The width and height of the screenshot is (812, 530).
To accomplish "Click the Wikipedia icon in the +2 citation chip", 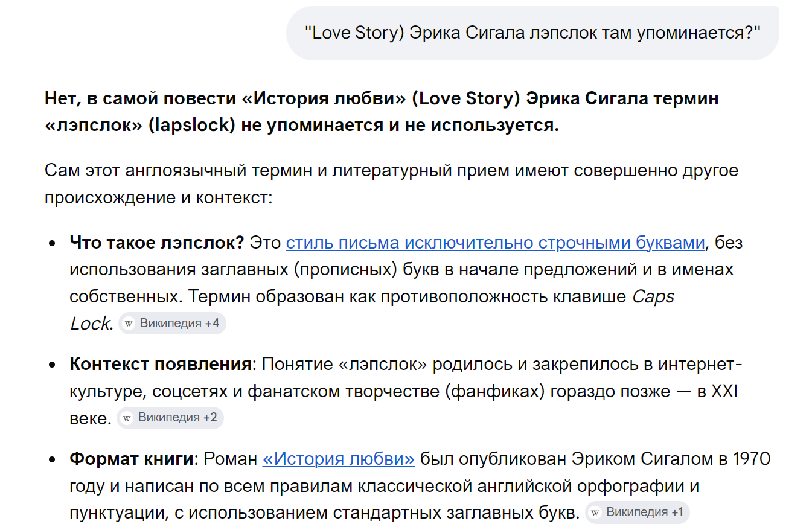I will click(127, 418).
